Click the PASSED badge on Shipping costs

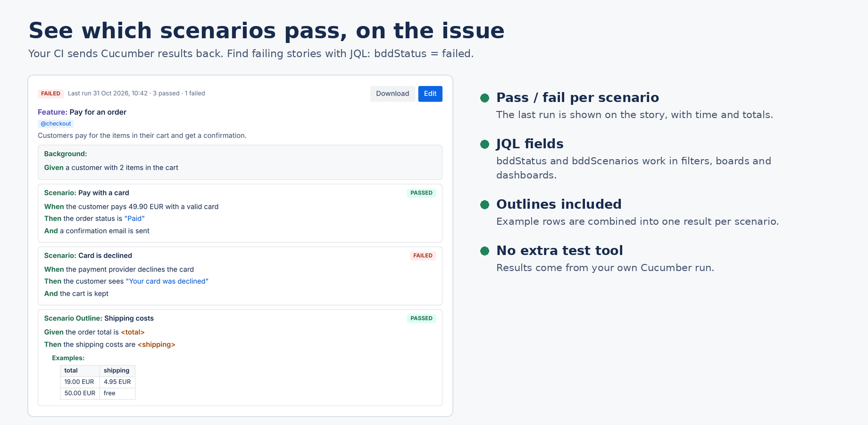pyautogui.click(x=421, y=318)
